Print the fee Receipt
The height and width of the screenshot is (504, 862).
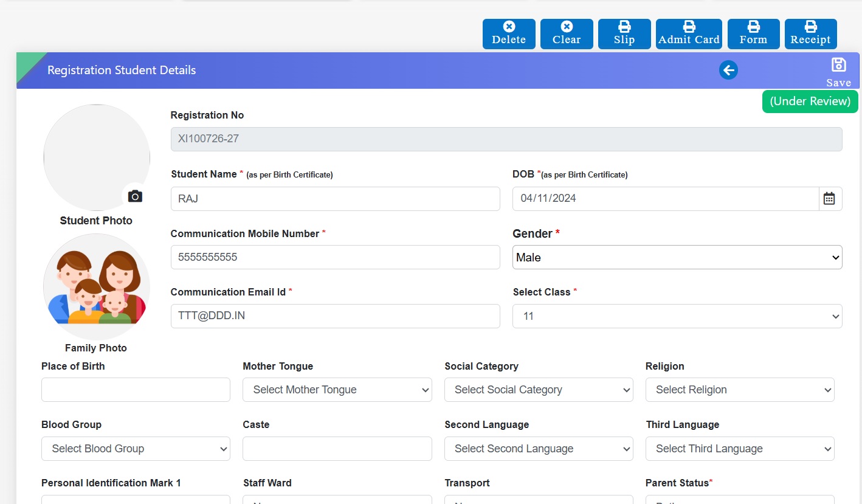coord(810,33)
